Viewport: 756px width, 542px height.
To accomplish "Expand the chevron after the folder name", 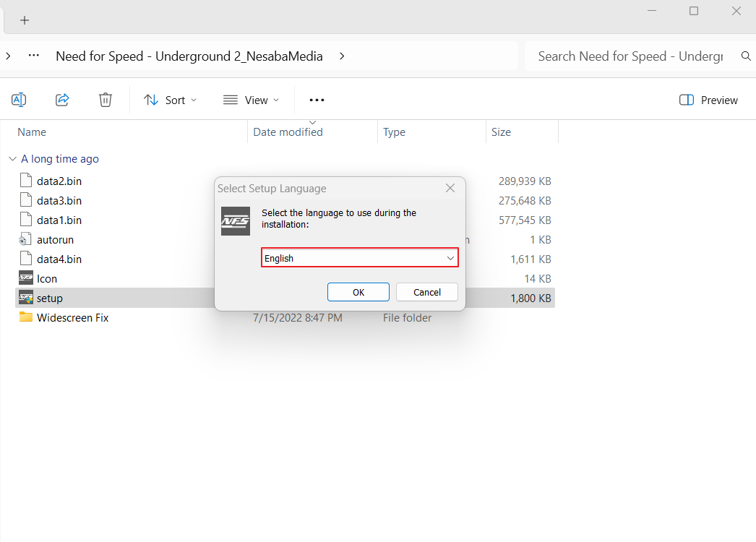I will point(342,56).
